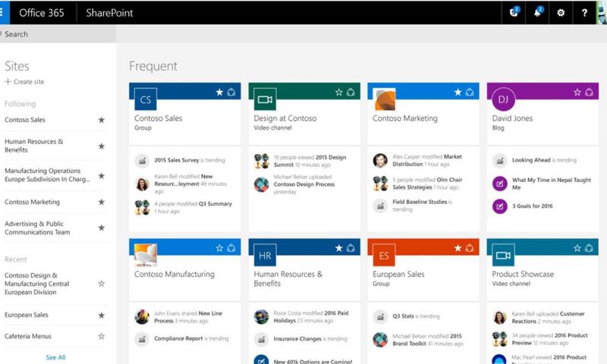Open the app launcher waffle icon
Image resolution: width=607 pixels, height=364 pixels.
[2, 12]
